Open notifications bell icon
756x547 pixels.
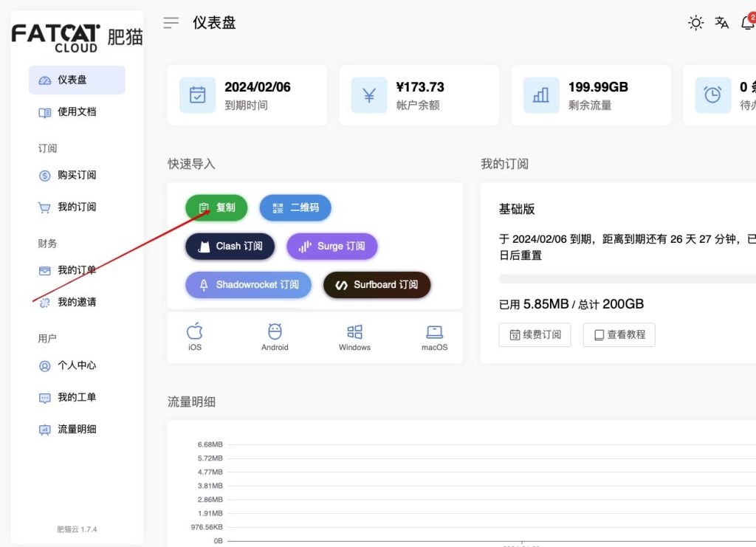point(748,22)
